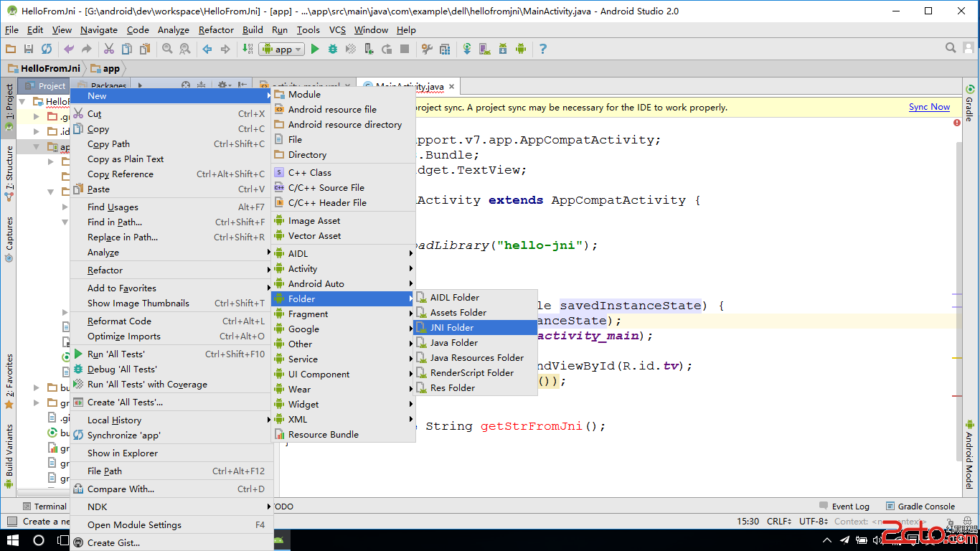980x551 pixels.
Task: Open the app run configuration dropdown
Action: [x=282, y=49]
